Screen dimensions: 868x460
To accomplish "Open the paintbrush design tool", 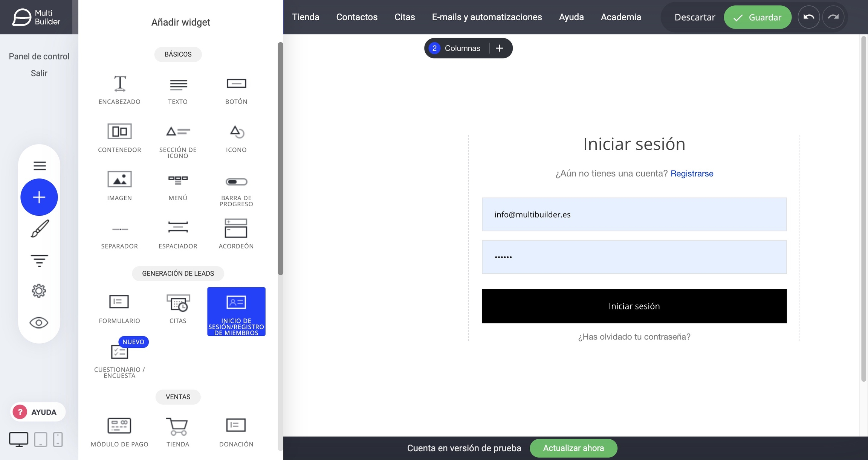I will [x=39, y=229].
